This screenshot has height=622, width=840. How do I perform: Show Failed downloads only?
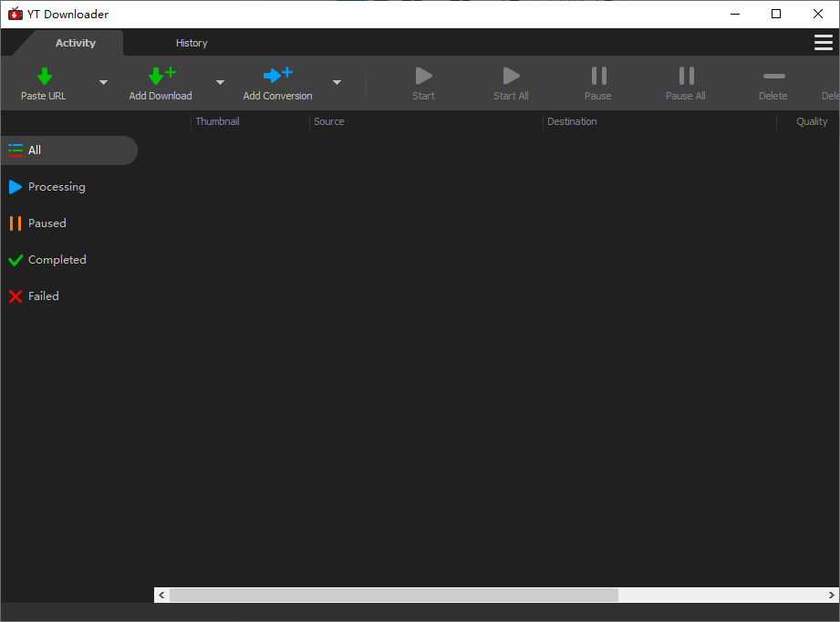42,295
